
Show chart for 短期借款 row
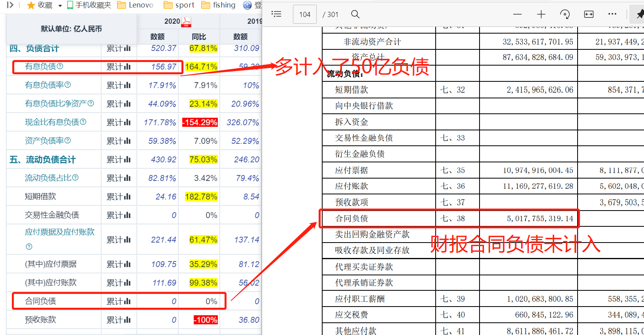click(127, 197)
